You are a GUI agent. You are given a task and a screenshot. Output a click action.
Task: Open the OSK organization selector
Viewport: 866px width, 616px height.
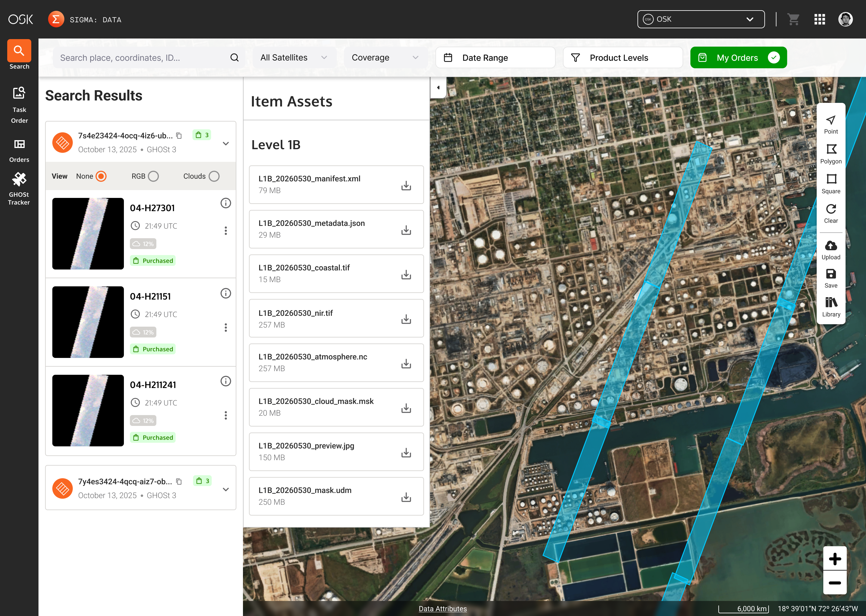click(701, 19)
